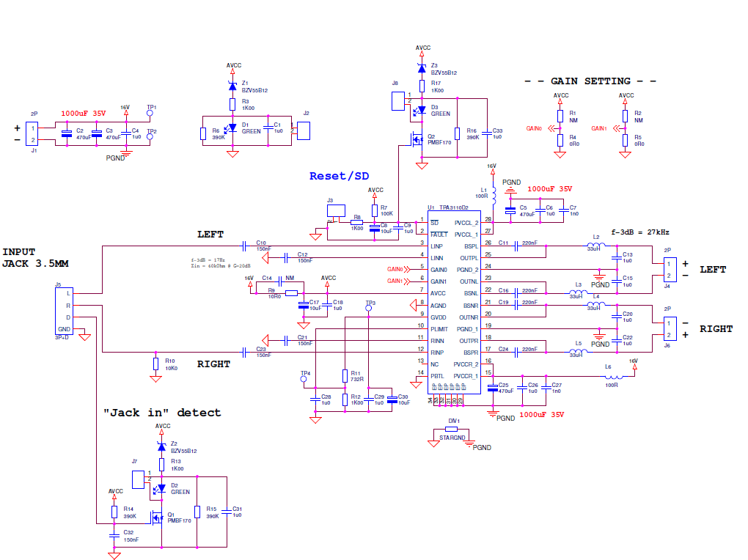Click the R7 100K resistor symbol
Image resolution: width=748 pixels, height=560 pixels.
(375, 210)
